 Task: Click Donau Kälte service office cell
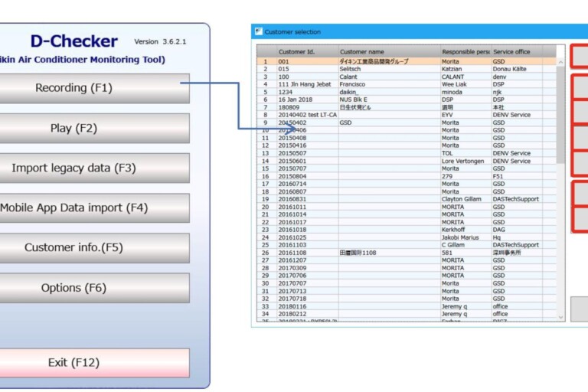(x=517, y=69)
